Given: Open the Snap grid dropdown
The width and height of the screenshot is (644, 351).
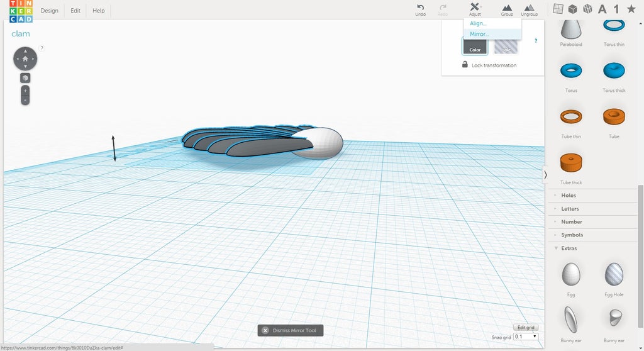Looking at the screenshot, I should (526, 337).
